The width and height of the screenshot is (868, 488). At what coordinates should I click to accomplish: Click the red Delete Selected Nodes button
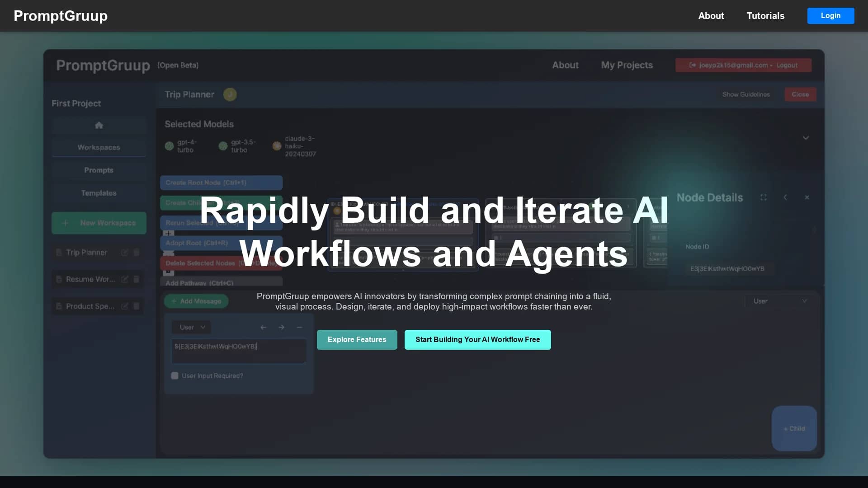(x=221, y=263)
